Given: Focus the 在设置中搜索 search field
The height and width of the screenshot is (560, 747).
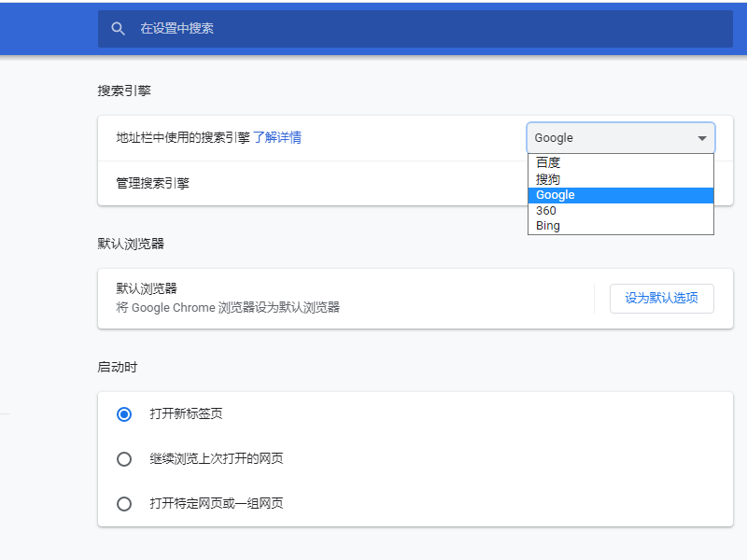Looking at the screenshot, I should [x=373, y=29].
